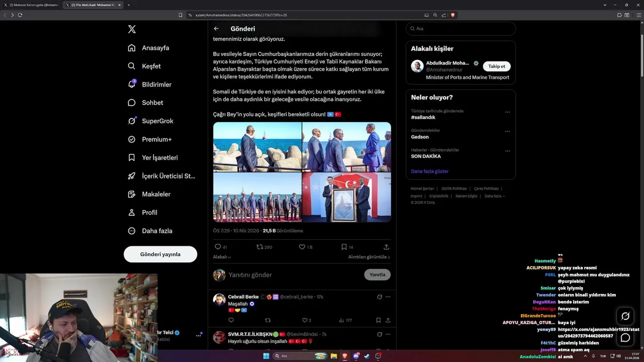Click Daha fazla göster link
This screenshot has width=644, height=362.
click(430, 171)
